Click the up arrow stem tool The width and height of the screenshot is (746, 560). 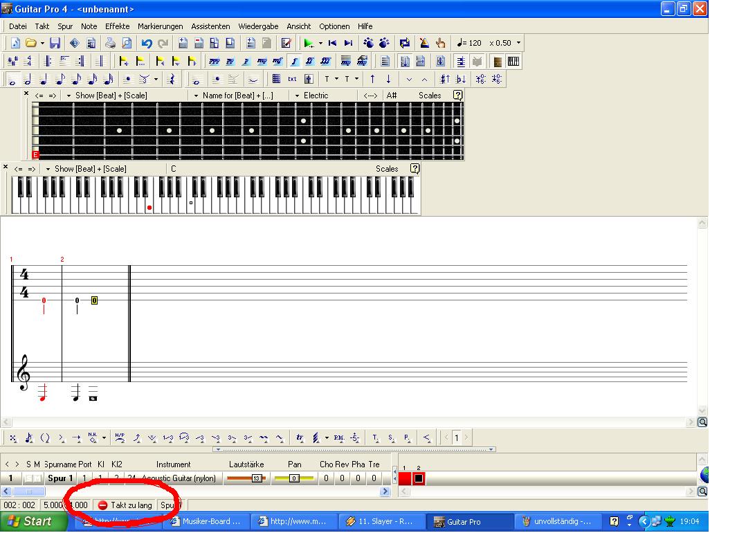pyautogui.click(x=372, y=79)
